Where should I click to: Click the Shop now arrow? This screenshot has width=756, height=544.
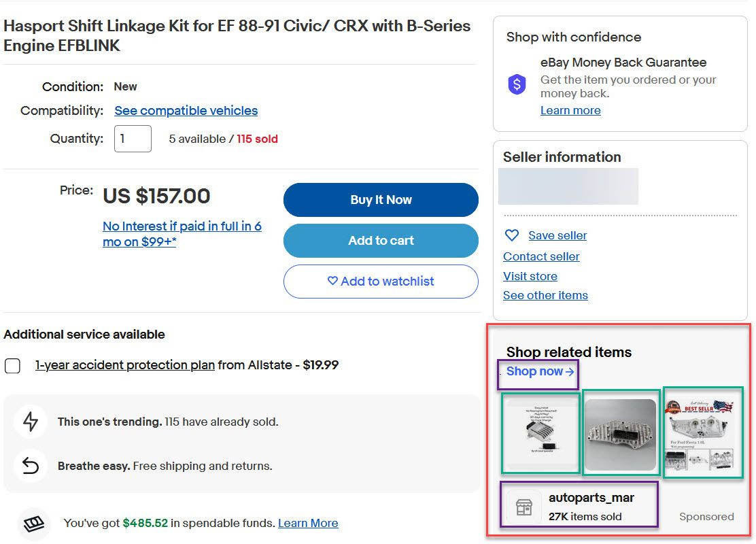[x=570, y=371]
